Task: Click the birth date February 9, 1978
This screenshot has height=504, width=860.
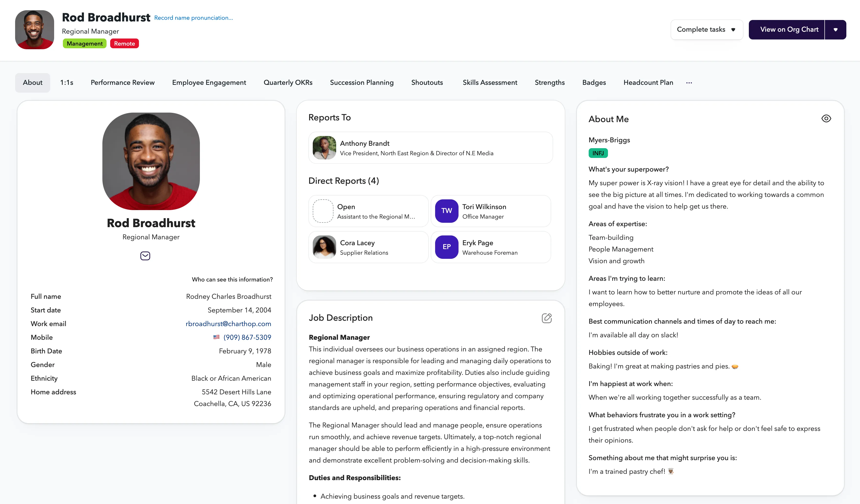Action: pos(245,351)
